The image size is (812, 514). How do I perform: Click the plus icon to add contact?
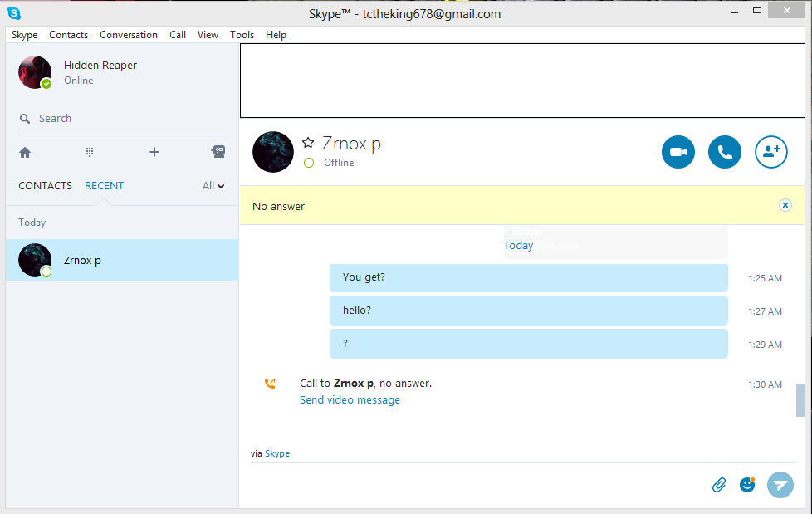click(154, 152)
